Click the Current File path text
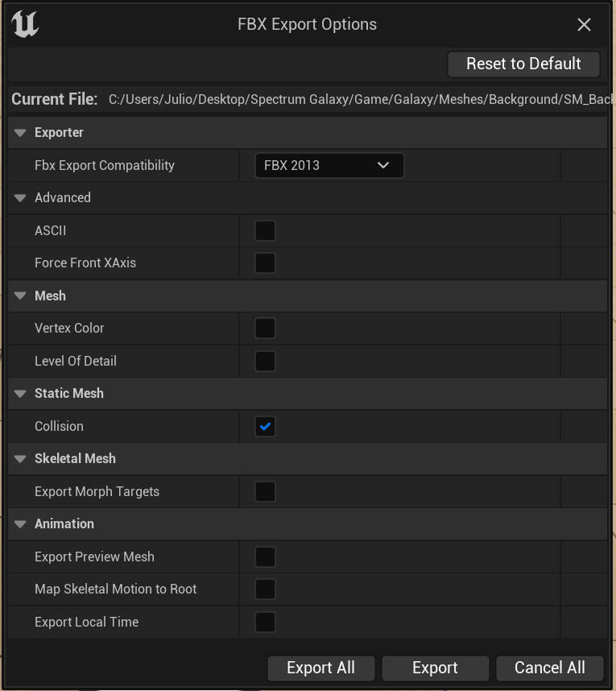Screen dimensions: 616x691 [x=361, y=100]
